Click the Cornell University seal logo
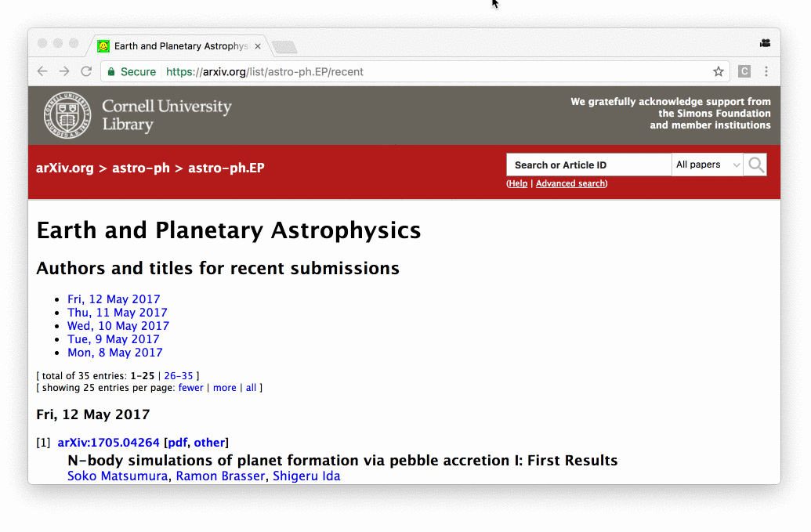Image resolution: width=811 pixels, height=532 pixels. (67, 115)
